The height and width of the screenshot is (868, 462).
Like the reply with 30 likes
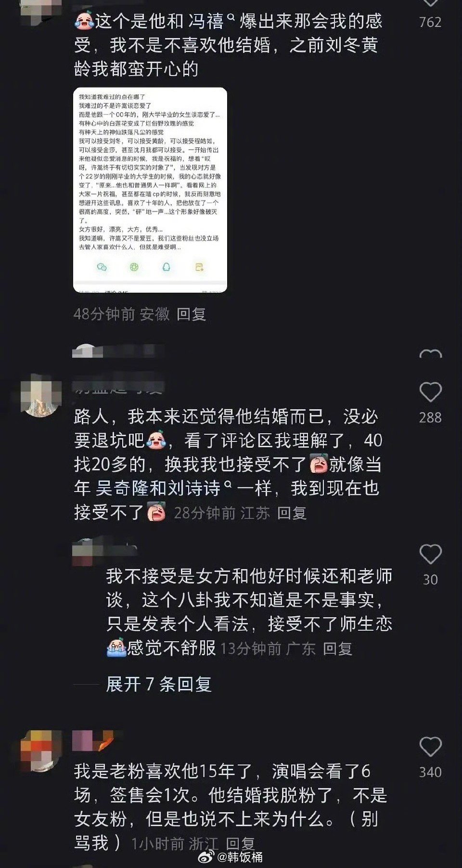click(430, 554)
